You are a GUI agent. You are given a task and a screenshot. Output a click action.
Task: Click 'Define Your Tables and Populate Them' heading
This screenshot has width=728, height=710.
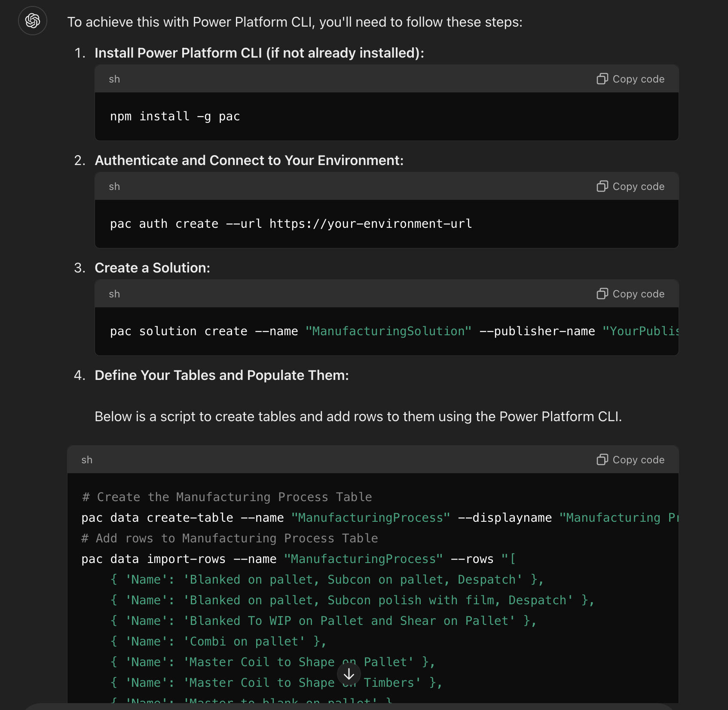click(222, 375)
